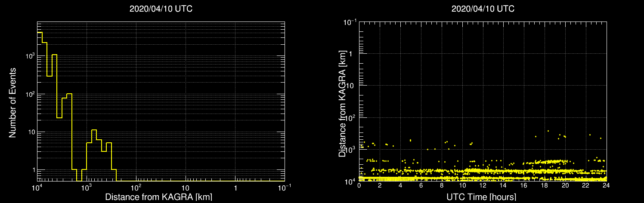
Task: Click hour 2 on the UTC Time axis
Action: click(380, 185)
